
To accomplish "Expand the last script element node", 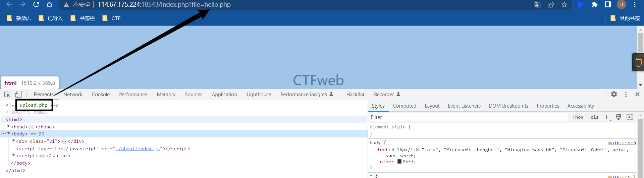I will point(14,155).
